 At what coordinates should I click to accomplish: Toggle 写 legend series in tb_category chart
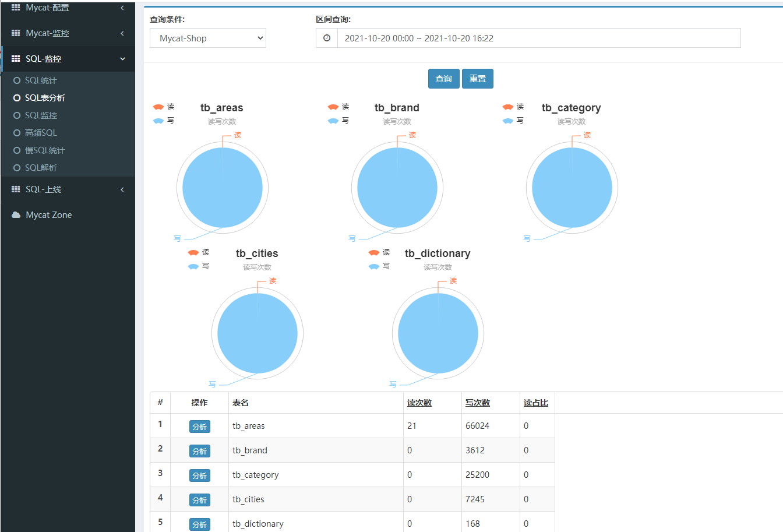513,121
